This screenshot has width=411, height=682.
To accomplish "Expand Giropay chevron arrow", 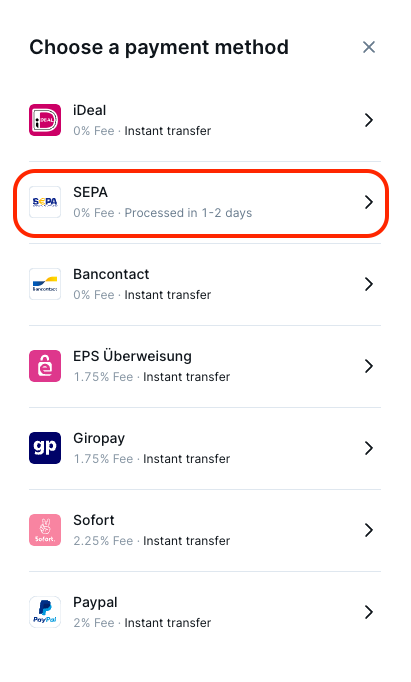I will pos(369,448).
